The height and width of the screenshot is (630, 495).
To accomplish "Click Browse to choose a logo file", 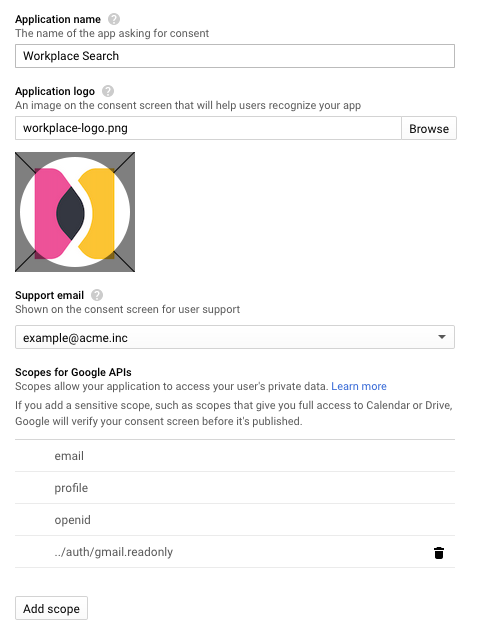I will point(429,128).
